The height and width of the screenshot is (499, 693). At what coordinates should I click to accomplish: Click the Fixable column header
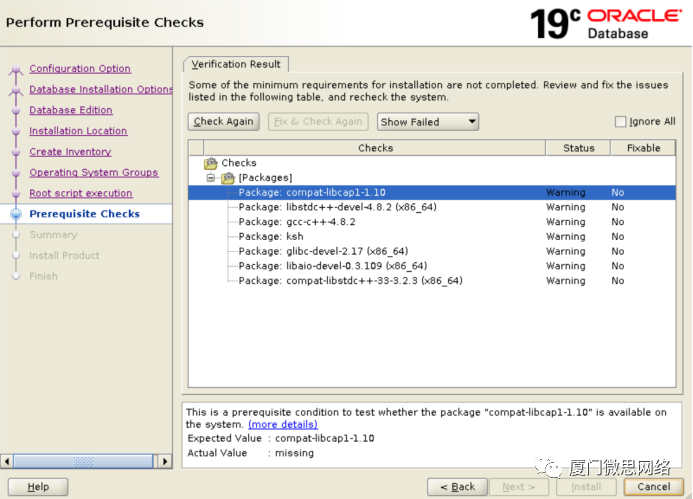click(643, 148)
